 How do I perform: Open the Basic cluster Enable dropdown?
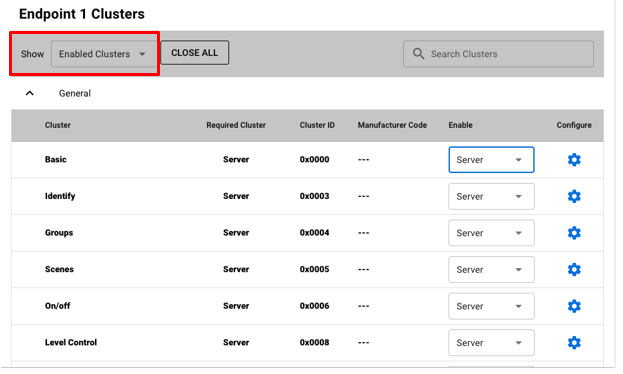coord(491,160)
